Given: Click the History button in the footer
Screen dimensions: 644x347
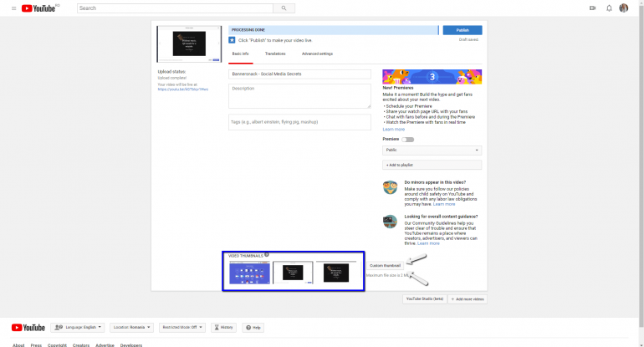Looking at the screenshot, I should pos(223,327).
